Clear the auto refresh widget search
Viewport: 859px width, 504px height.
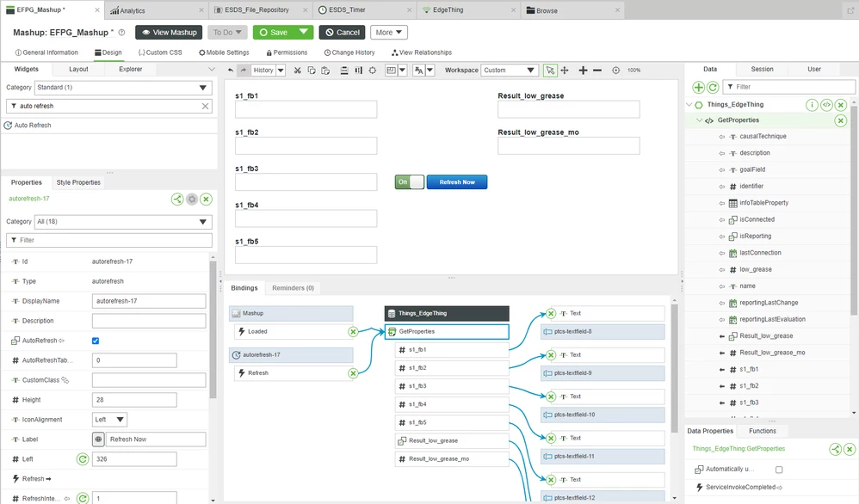point(205,106)
